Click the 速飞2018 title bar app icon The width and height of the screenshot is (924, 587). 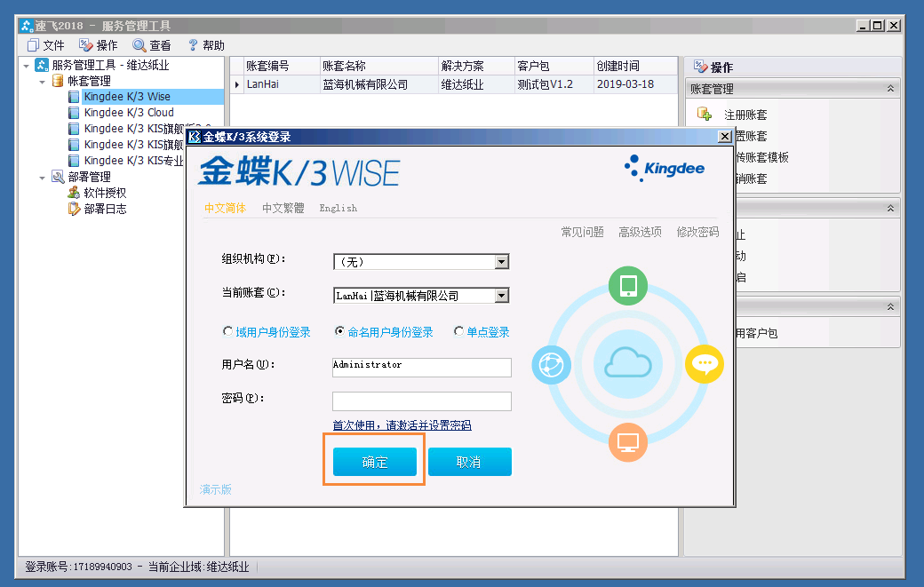pos(26,26)
